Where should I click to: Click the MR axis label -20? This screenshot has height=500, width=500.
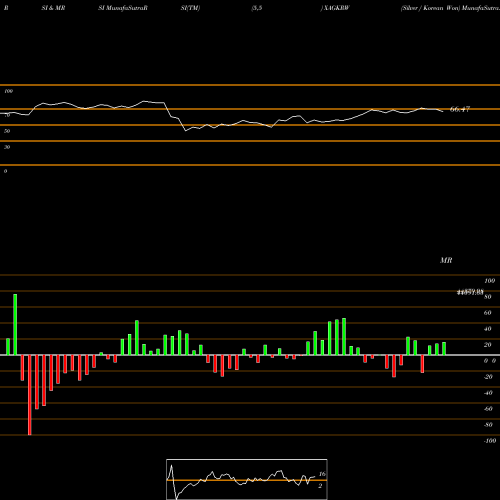(488, 377)
